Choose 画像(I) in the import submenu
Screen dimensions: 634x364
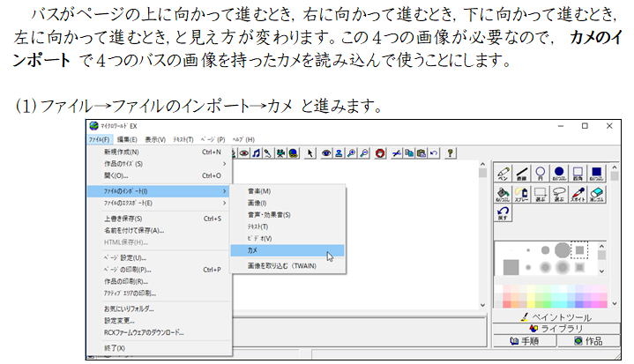(x=287, y=203)
